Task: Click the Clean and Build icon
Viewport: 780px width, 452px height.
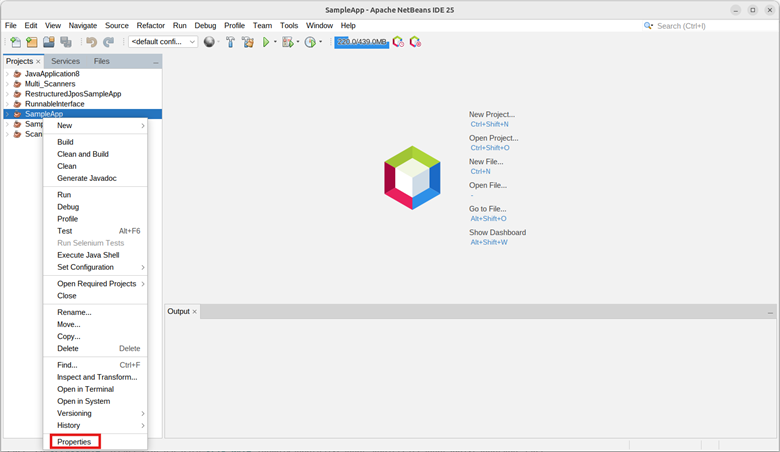Action: tap(247, 42)
